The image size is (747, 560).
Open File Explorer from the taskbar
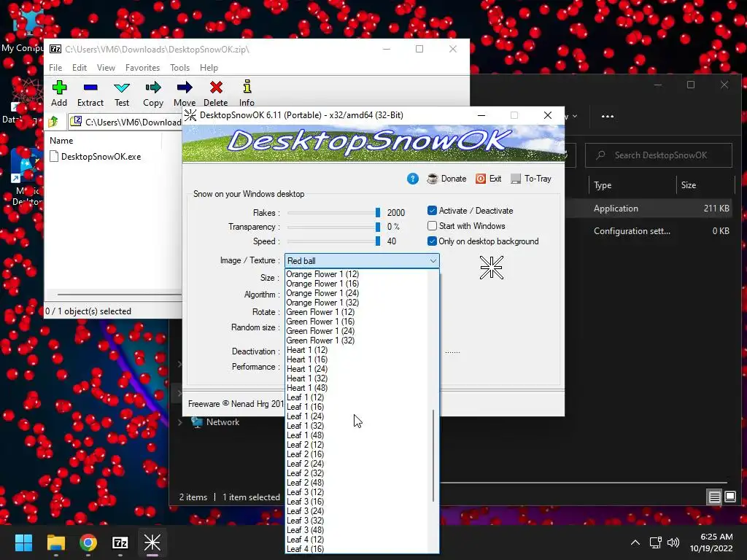pyautogui.click(x=55, y=542)
